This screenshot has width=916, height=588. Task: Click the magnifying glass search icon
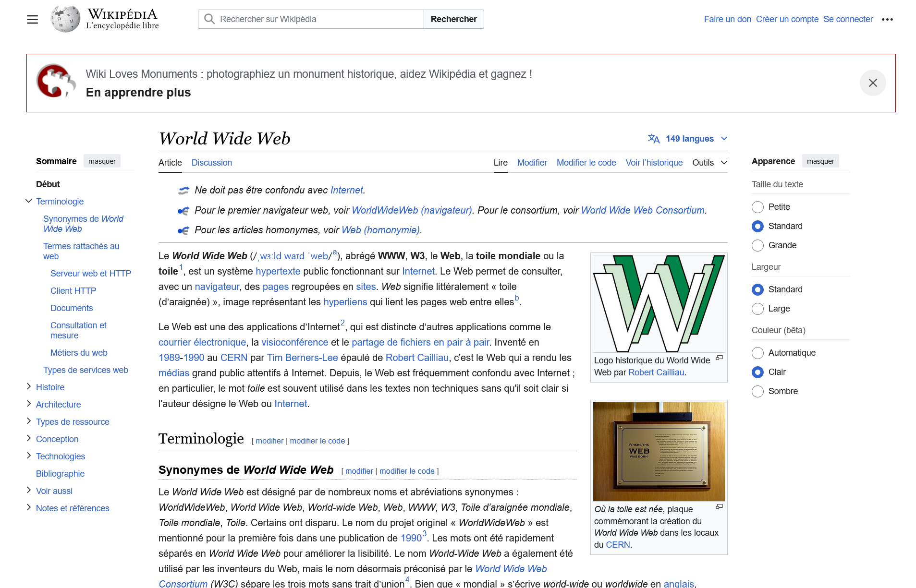(209, 19)
